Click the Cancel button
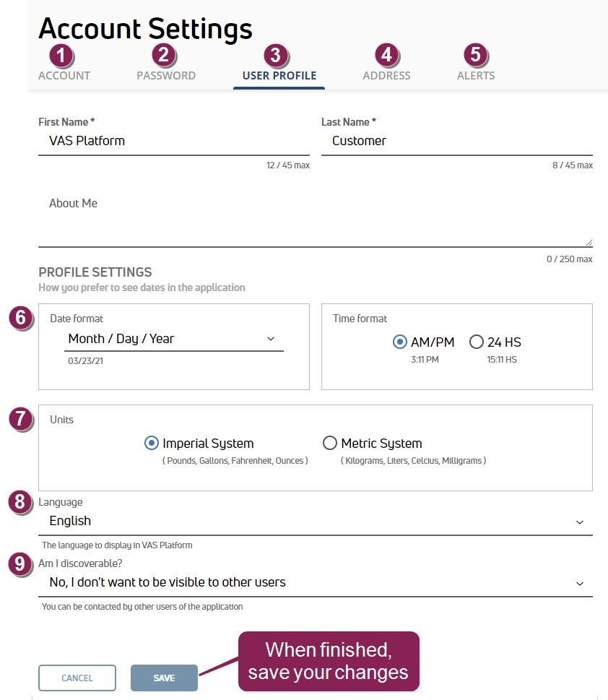608x700 pixels. 77,678
